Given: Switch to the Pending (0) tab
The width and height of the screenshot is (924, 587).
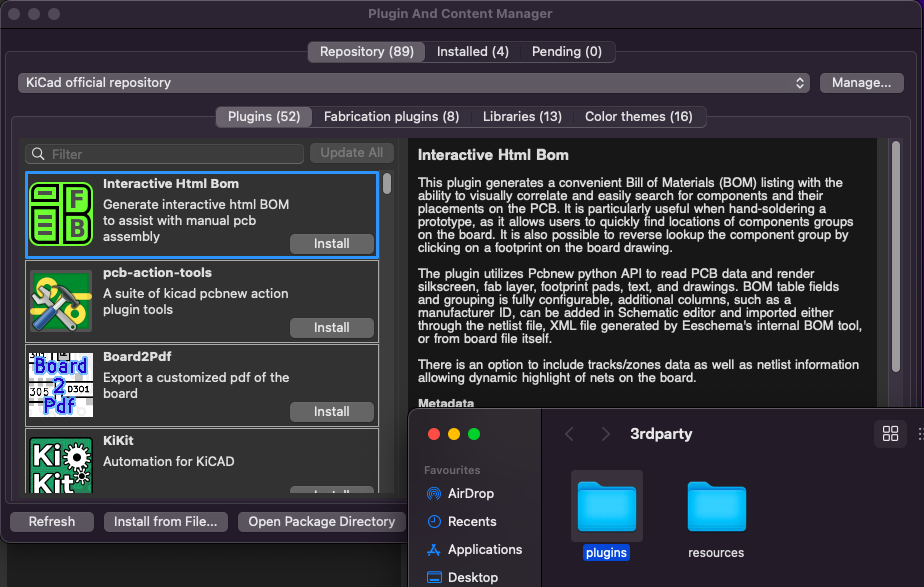Looking at the screenshot, I should pyautogui.click(x=567, y=51).
